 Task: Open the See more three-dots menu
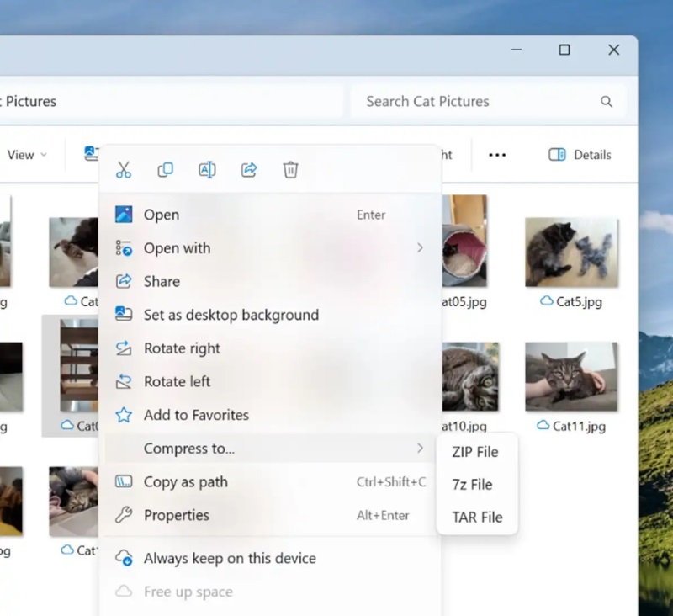pyautogui.click(x=497, y=155)
